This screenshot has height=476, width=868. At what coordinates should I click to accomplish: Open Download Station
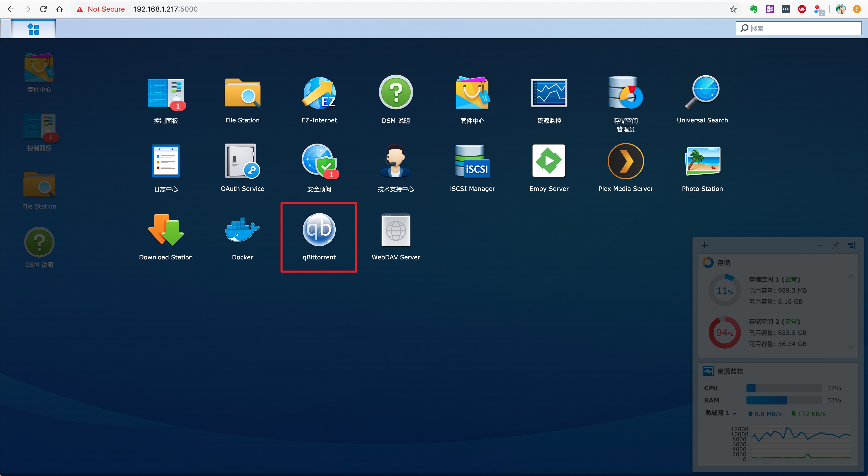[x=166, y=230]
